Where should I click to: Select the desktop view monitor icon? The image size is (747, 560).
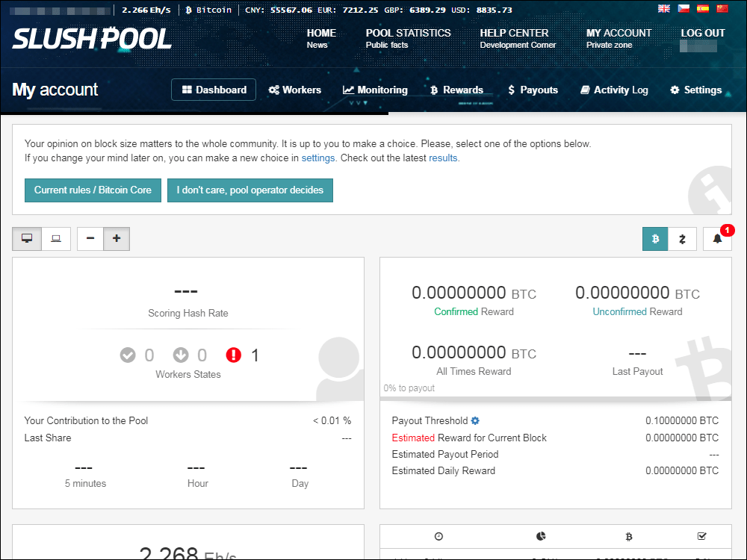coord(27,238)
